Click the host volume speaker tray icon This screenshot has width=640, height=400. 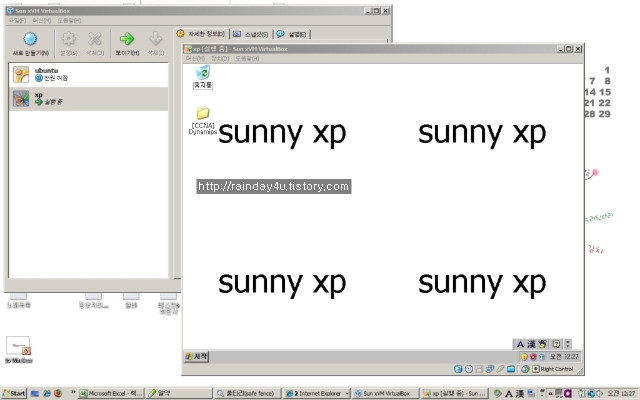599,394
